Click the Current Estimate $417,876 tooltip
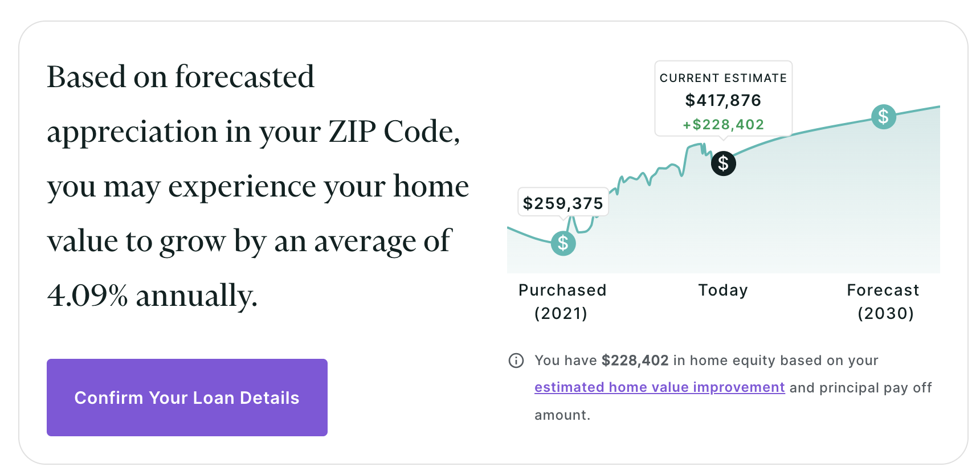 pos(724,99)
